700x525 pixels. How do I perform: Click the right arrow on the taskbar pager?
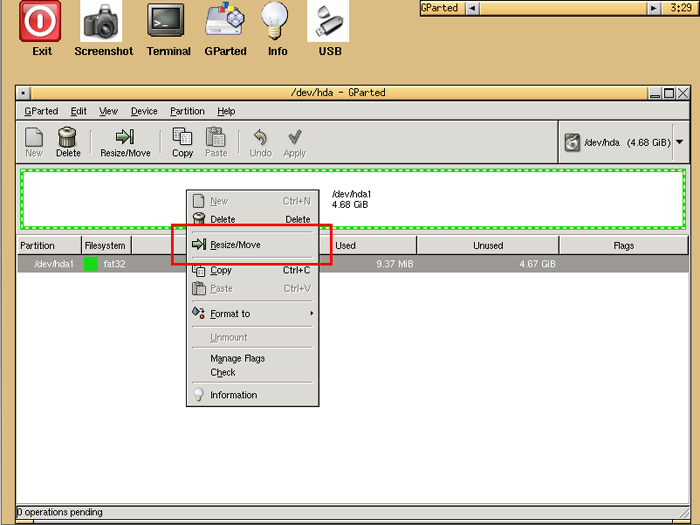point(654,8)
